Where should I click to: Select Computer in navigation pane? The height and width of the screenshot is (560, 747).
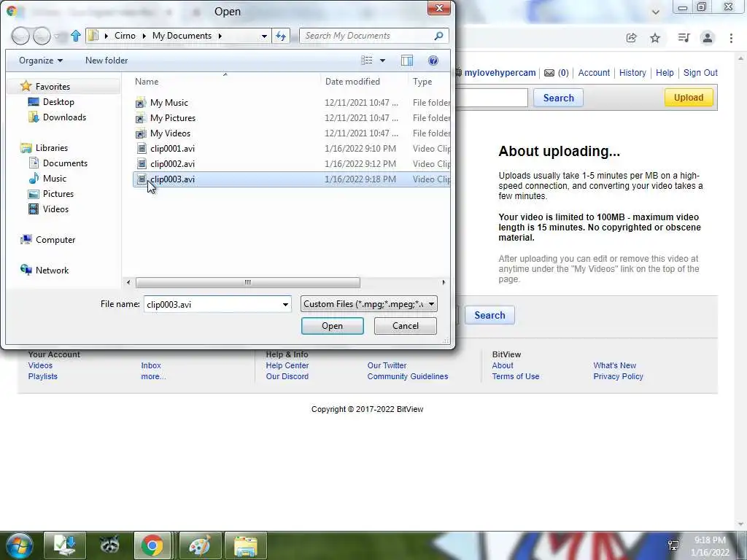tap(47, 239)
